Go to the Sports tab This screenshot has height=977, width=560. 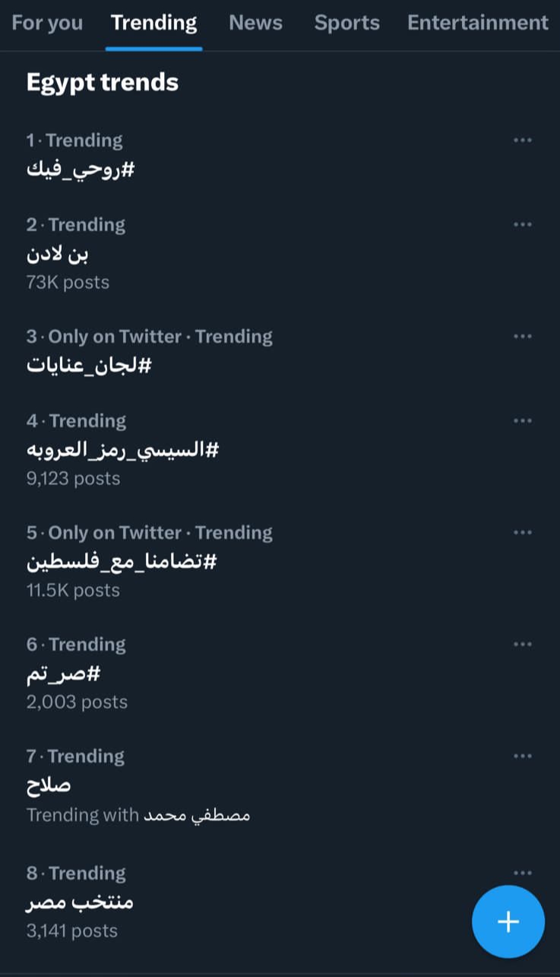[346, 24]
